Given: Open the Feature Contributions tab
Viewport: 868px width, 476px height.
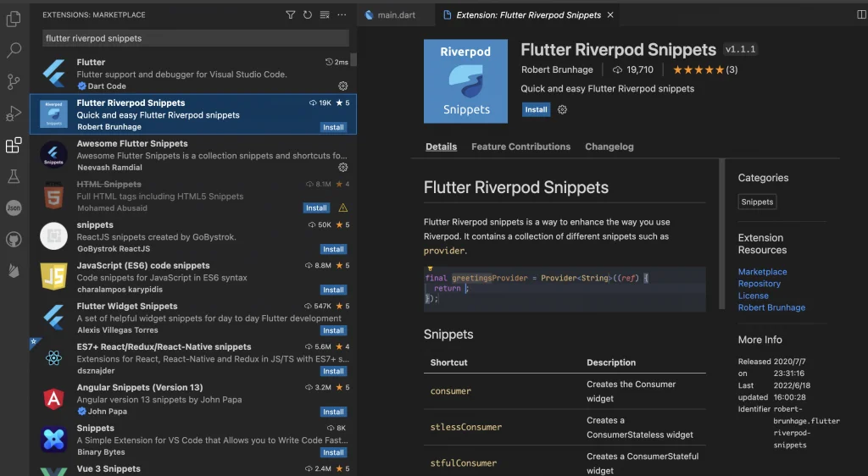Looking at the screenshot, I should tap(521, 147).
